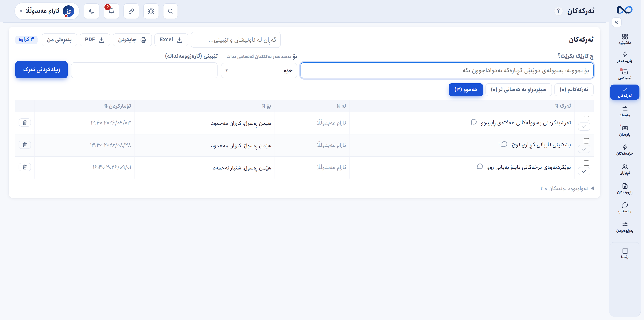
Task: Open the search magnifier icon in top bar
Action: coord(170,11)
